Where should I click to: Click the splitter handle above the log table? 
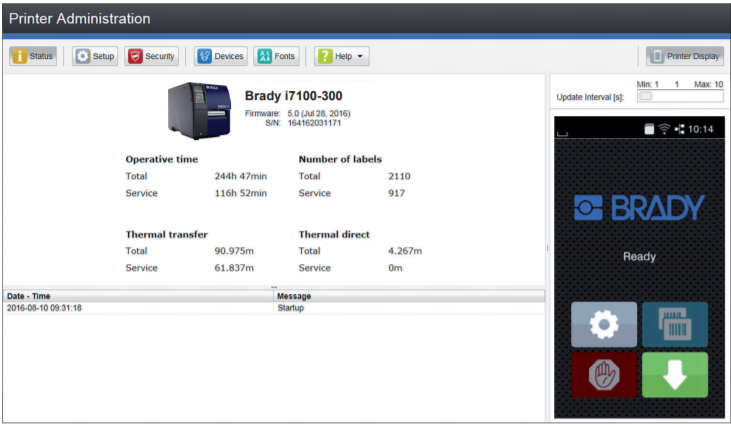point(274,288)
